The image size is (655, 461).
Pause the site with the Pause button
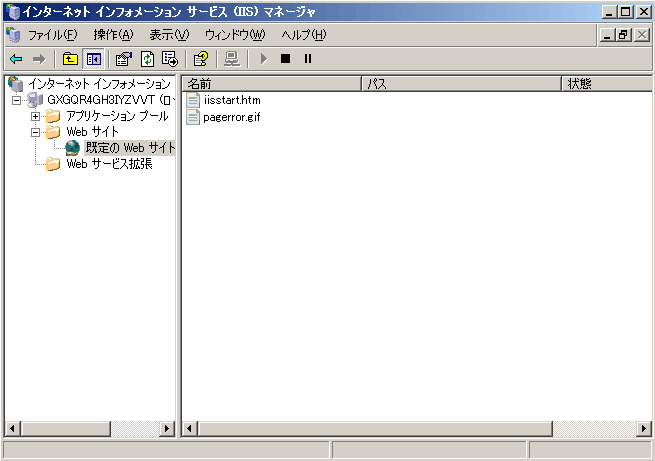[x=307, y=59]
